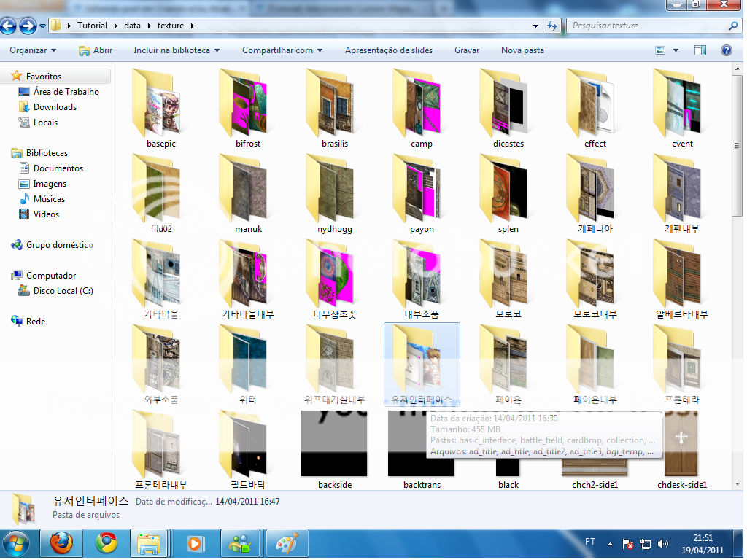Launch Google Chrome from the taskbar

tap(107, 543)
